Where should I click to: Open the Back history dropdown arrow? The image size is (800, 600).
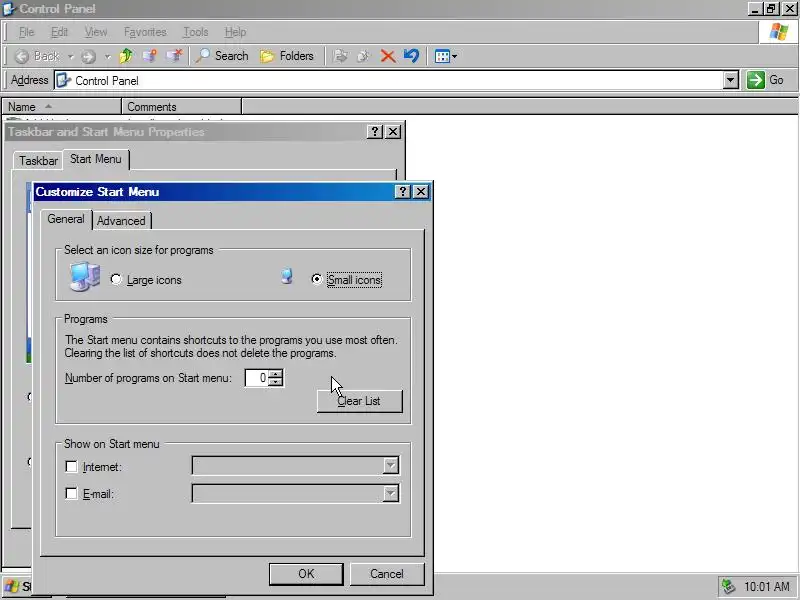click(x=71, y=56)
